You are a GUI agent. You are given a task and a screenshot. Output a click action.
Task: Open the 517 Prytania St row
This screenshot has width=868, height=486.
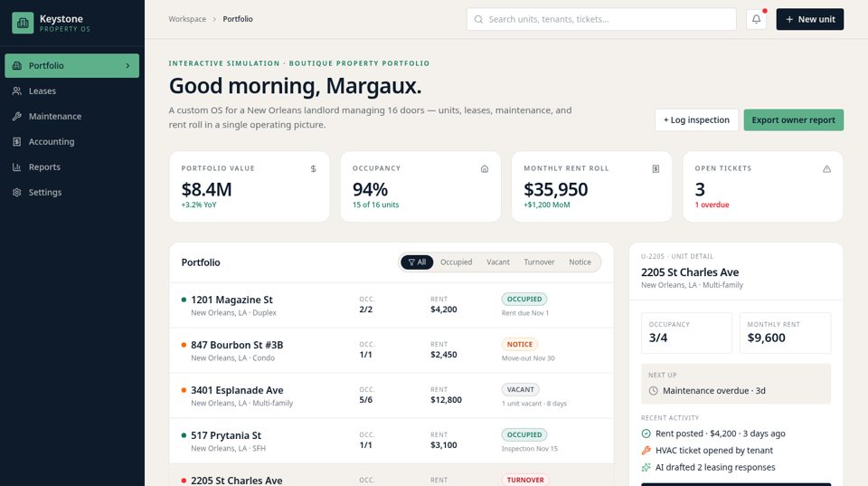392,441
